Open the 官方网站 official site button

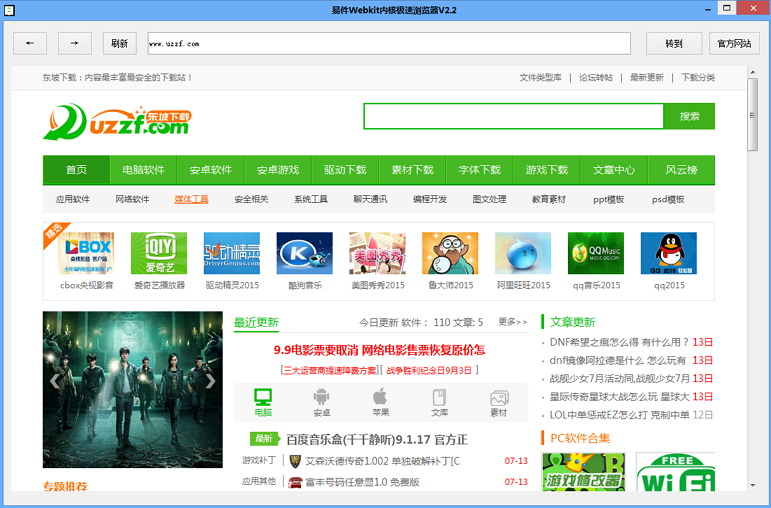[x=734, y=43]
